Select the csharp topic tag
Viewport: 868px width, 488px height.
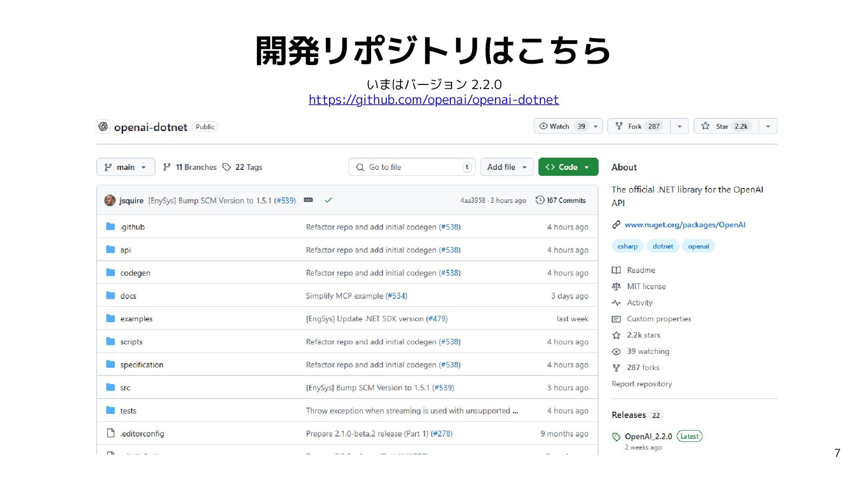(x=627, y=246)
